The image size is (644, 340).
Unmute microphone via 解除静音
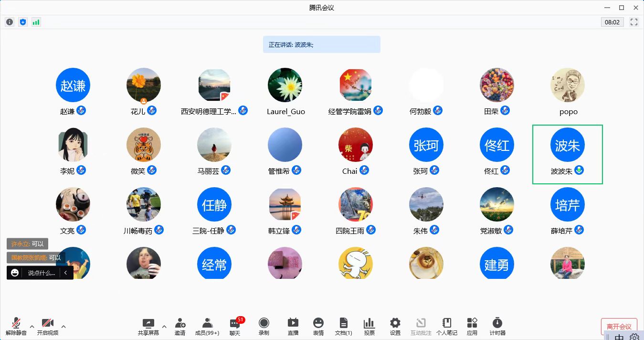click(16, 327)
